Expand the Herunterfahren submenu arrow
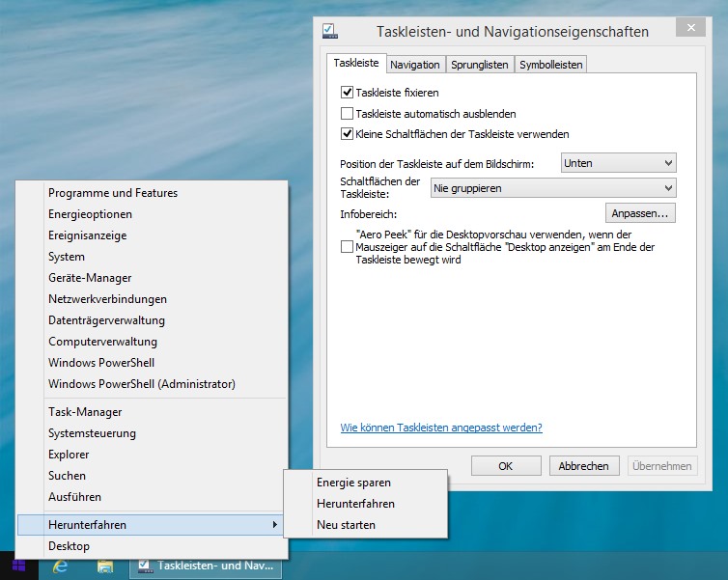Image resolution: width=728 pixels, height=580 pixels. tap(275, 524)
